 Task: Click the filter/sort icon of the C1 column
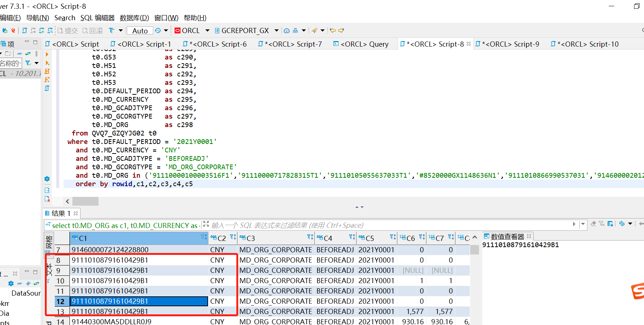coord(204,237)
